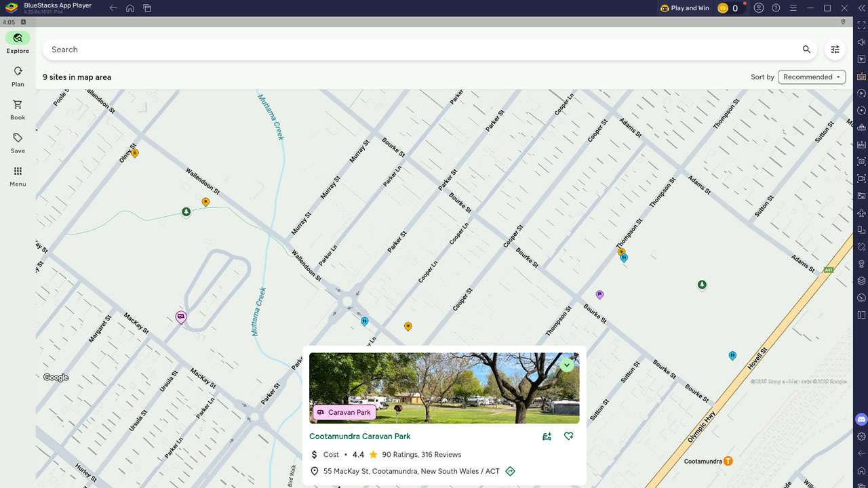The width and height of the screenshot is (868, 488).
Task: Toggle the heart to favorite Cootamundra Caravan Park
Action: click(568, 436)
